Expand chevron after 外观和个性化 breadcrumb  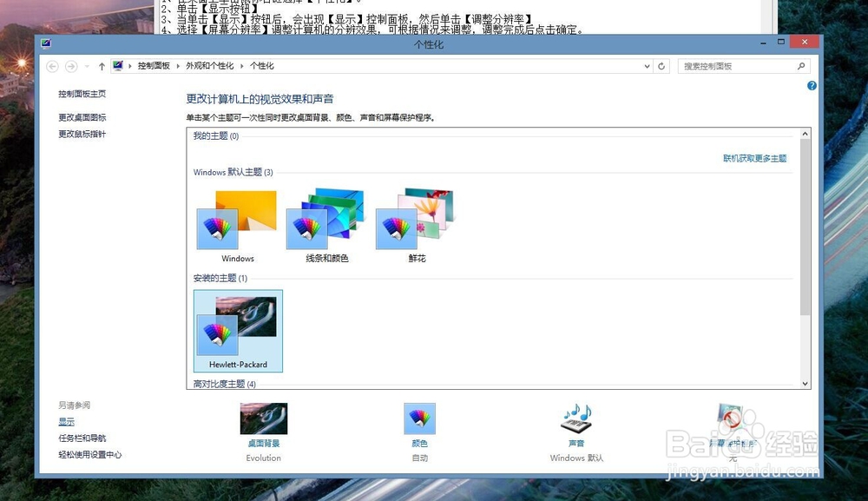click(242, 66)
